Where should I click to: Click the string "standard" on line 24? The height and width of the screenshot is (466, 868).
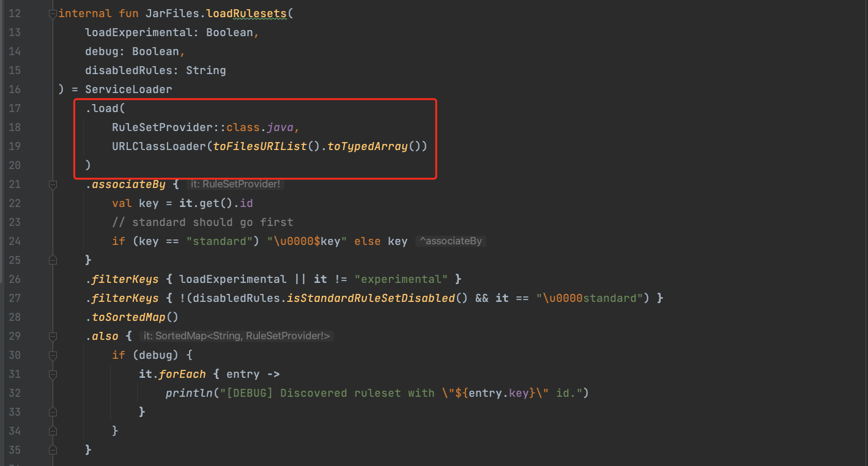220,241
